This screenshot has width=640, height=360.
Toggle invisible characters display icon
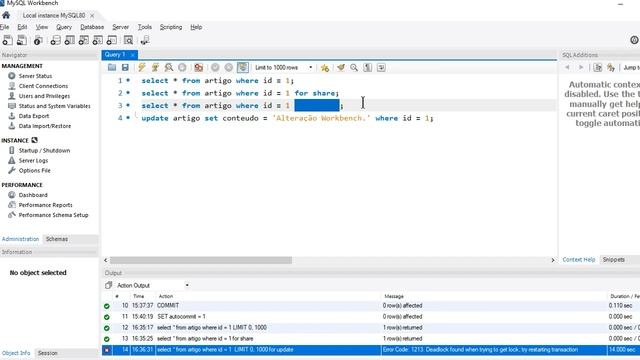(x=367, y=67)
